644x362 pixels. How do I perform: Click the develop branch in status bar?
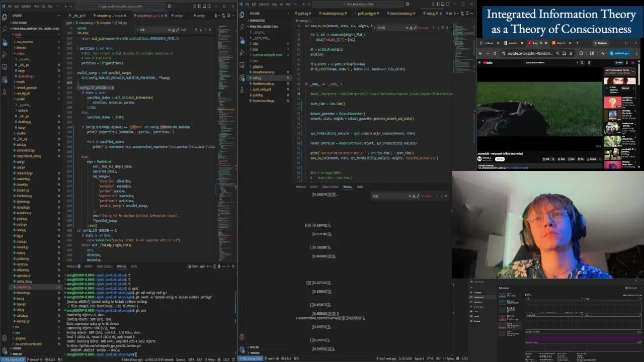tap(34, 359)
